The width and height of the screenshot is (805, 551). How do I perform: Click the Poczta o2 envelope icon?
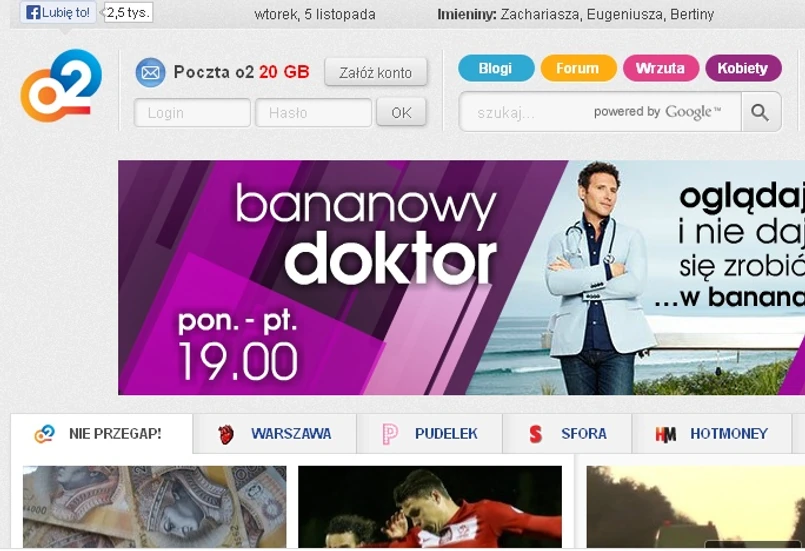150,72
